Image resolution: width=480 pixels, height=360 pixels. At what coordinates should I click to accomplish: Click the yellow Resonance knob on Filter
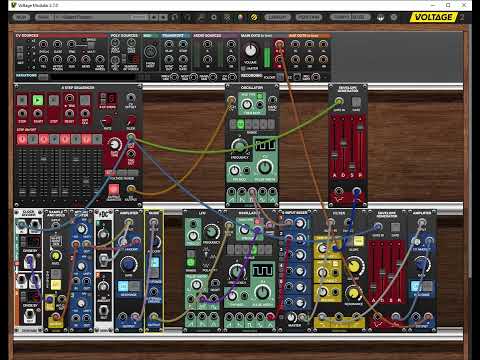(x=353, y=293)
